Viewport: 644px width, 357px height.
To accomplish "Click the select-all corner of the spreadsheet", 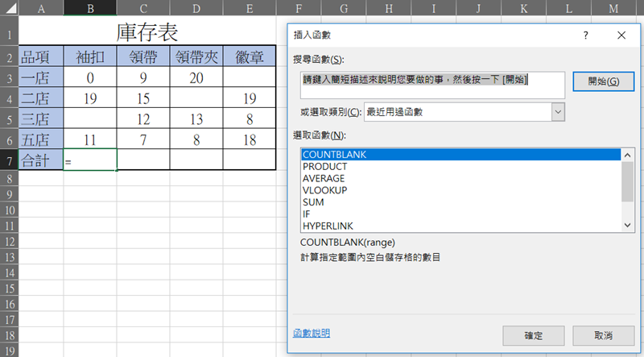I will click(x=9, y=8).
